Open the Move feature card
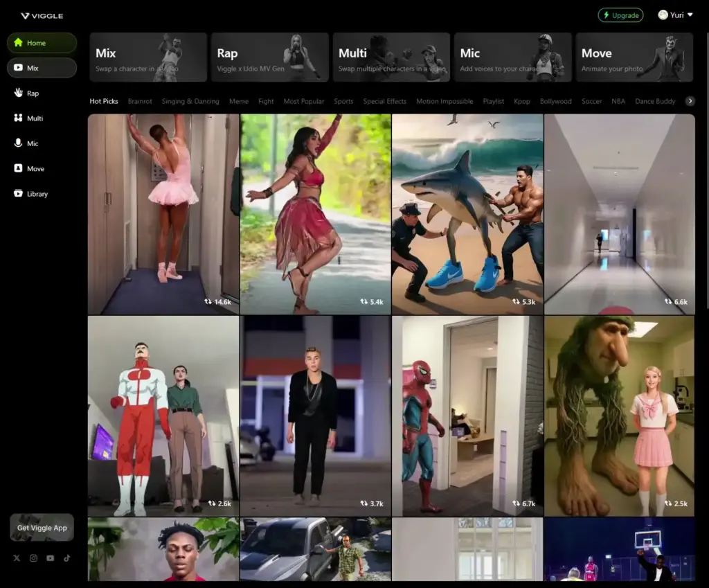This screenshot has height=588, width=709. click(x=634, y=57)
